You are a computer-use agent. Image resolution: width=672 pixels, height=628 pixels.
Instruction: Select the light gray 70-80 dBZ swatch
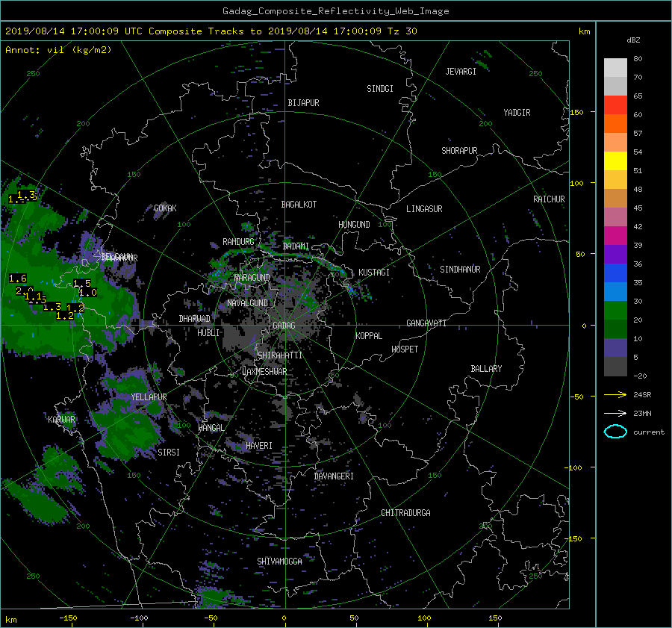(615, 68)
